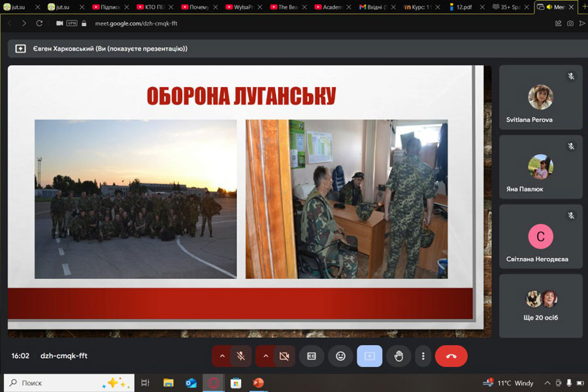
Task: Click muted mic icon on Svitlana Perova tile
Action: coord(571,76)
